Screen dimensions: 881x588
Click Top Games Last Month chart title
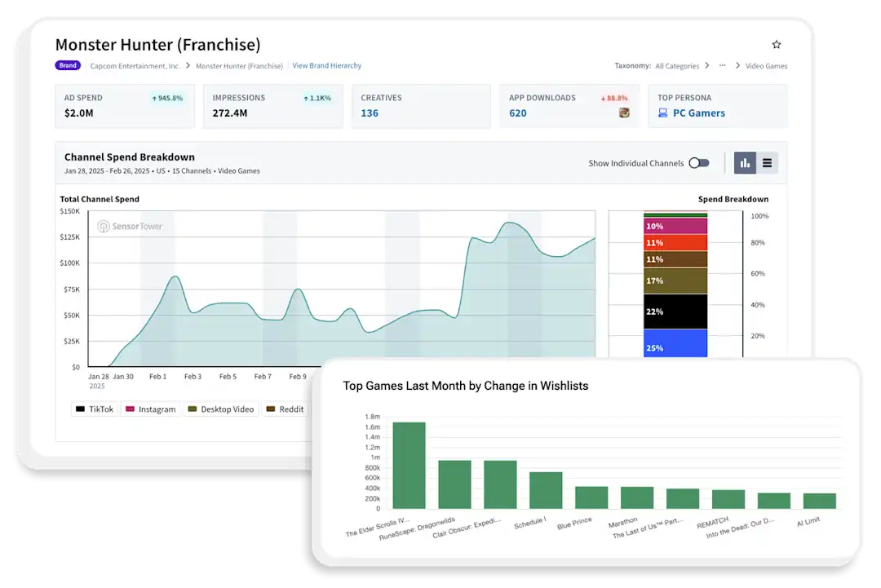tap(466, 386)
